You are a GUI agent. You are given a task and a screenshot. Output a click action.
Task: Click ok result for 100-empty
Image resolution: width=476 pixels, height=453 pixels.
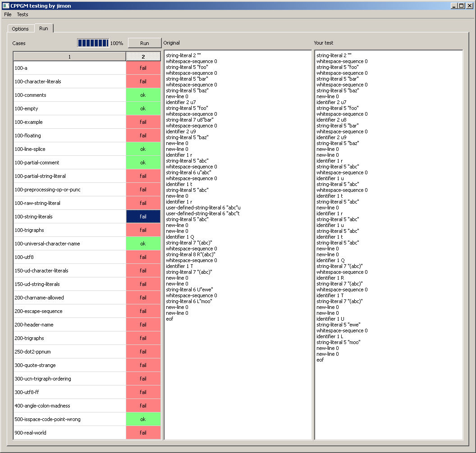[143, 109]
